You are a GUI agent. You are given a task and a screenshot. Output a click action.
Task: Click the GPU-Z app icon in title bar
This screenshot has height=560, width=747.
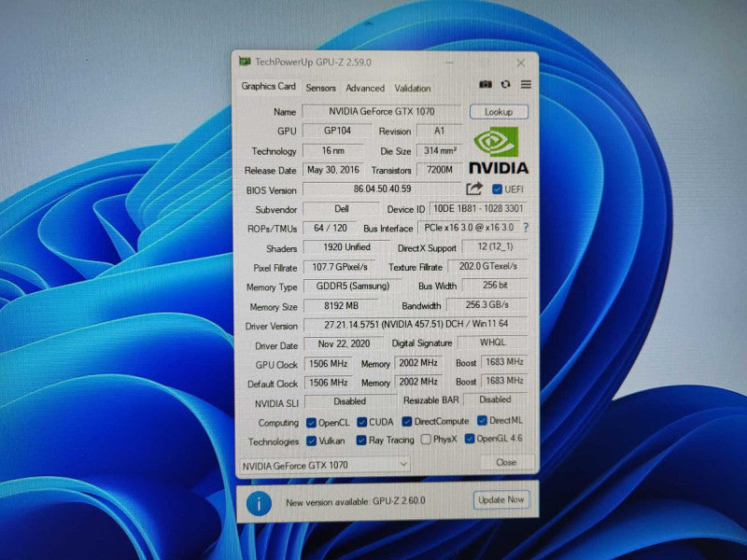pyautogui.click(x=245, y=62)
